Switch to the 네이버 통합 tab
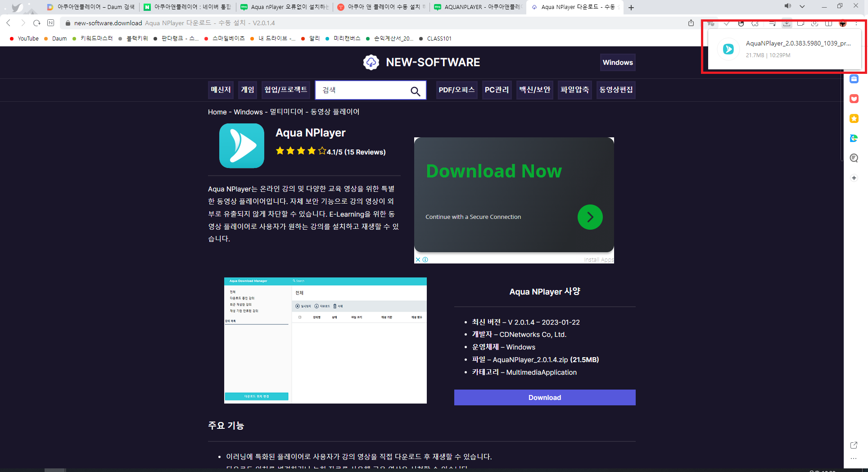Viewport: 868px width, 472px height. pyautogui.click(x=188, y=7)
